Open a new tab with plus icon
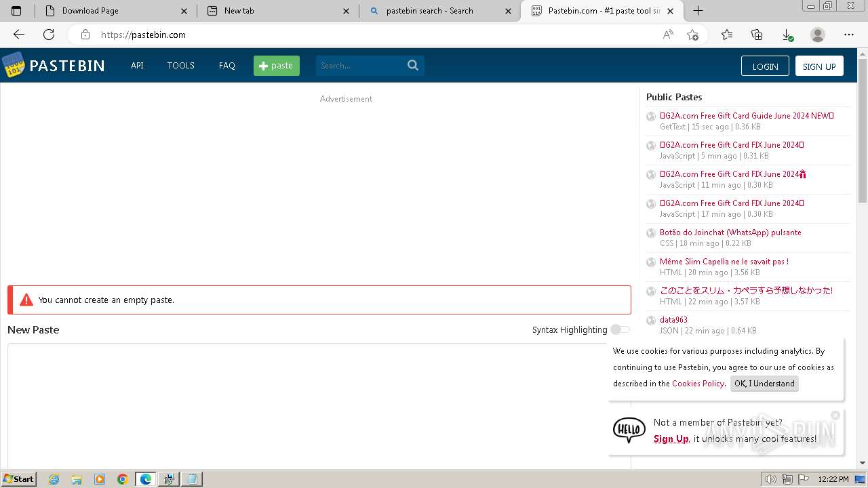Screen dimensions: 868x488 tap(698, 10)
